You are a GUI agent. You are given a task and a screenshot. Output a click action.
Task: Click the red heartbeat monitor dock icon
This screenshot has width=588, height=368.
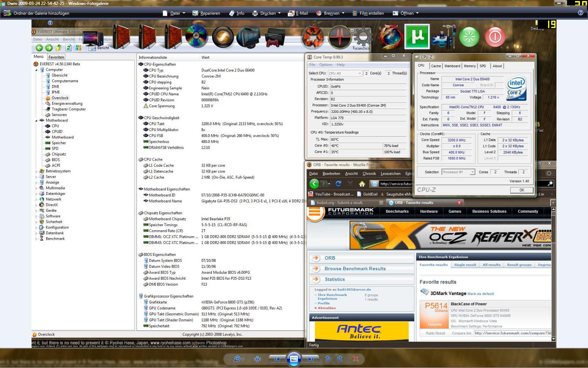tap(339, 37)
